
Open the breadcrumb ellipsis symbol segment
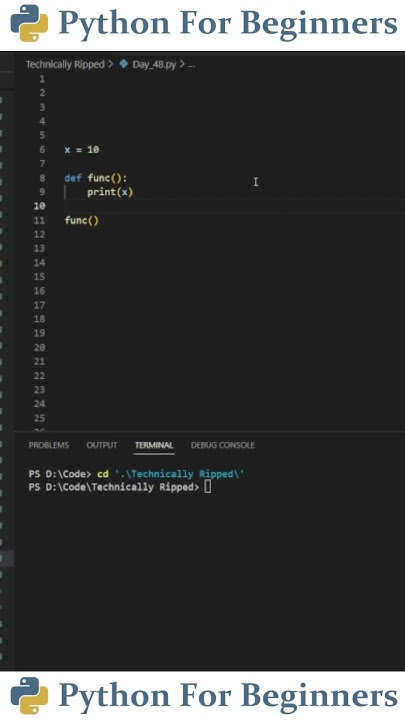tap(191, 65)
